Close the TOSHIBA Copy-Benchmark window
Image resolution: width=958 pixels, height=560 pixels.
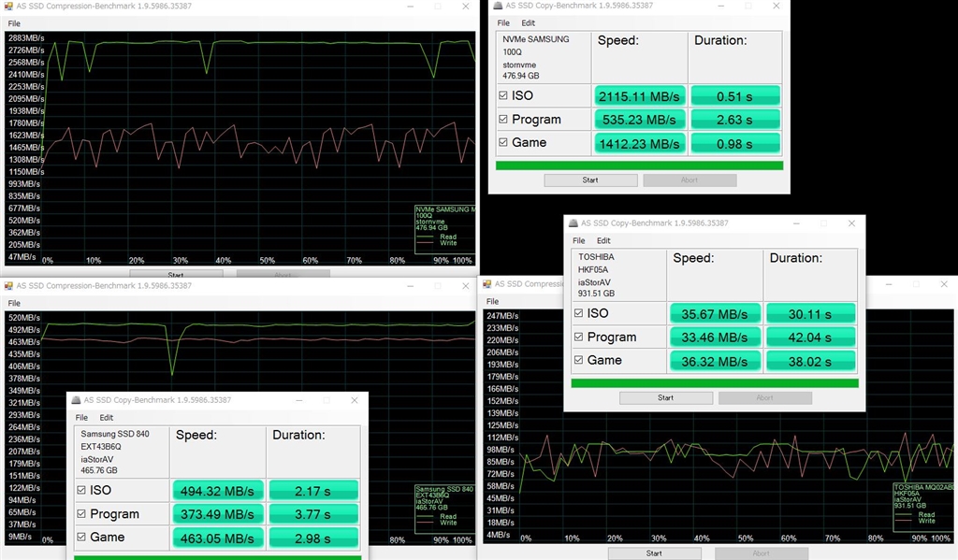pos(851,223)
